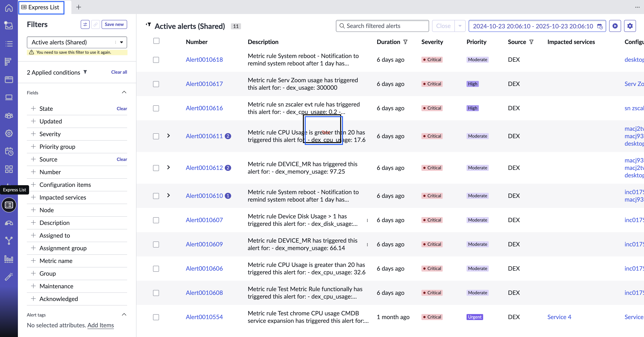Collapse the Fields section chevron
This screenshot has width=644, height=337.
(124, 92)
